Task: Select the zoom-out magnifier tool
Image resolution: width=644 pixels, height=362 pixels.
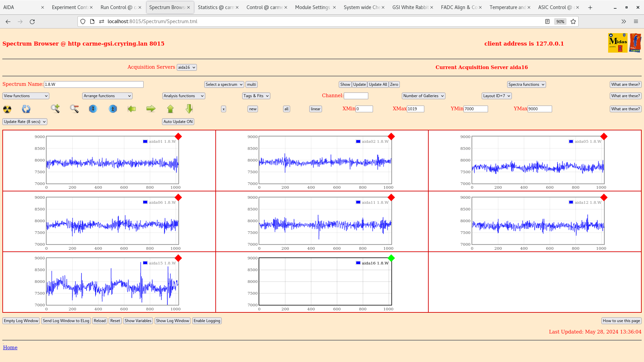Action: pyautogui.click(x=74, y=109)
